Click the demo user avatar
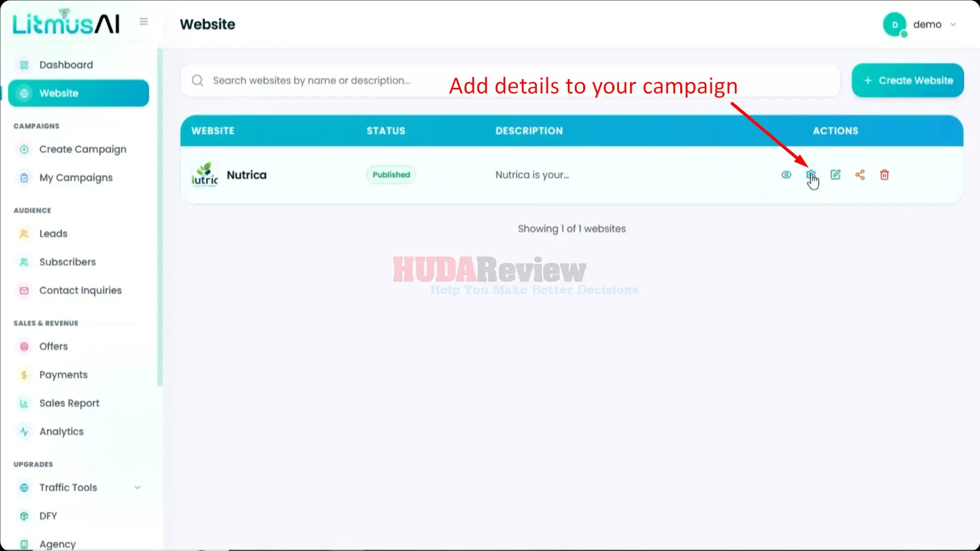 895,25
